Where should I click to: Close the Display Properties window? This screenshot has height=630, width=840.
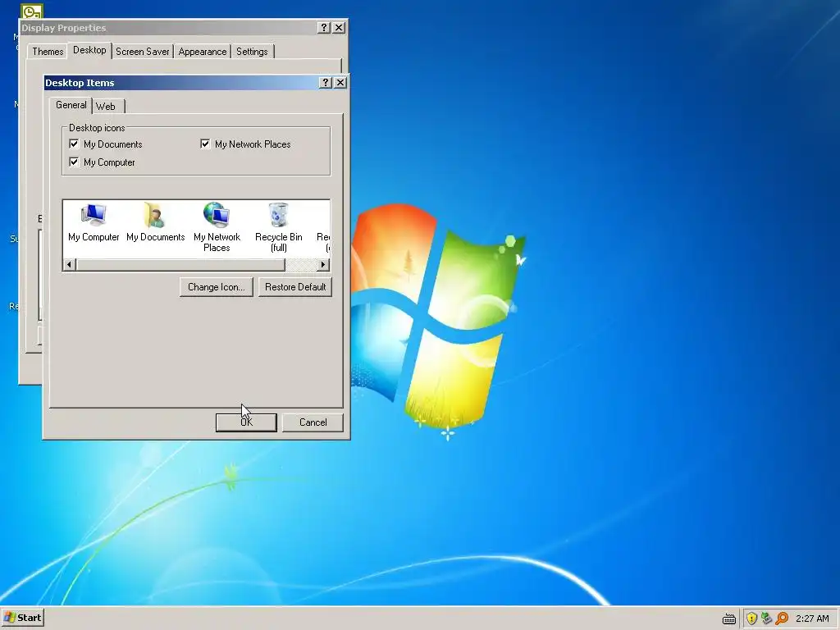(339, 27)
